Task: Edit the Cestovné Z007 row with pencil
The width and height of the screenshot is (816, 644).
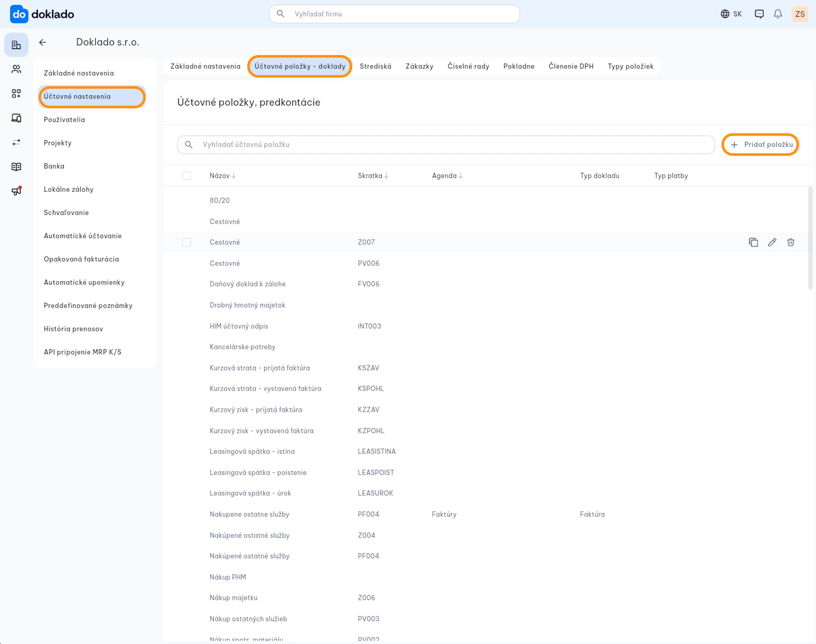Action: tap(772, 242)
